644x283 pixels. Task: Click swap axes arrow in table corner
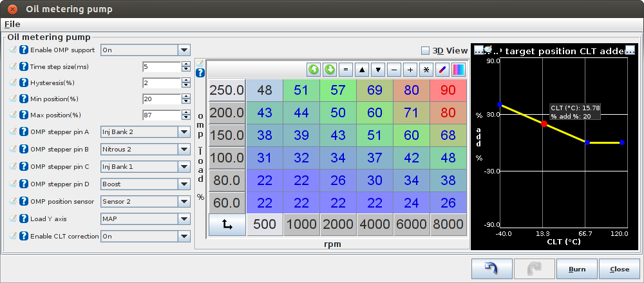pyautogui.click(x=227, y=224)
